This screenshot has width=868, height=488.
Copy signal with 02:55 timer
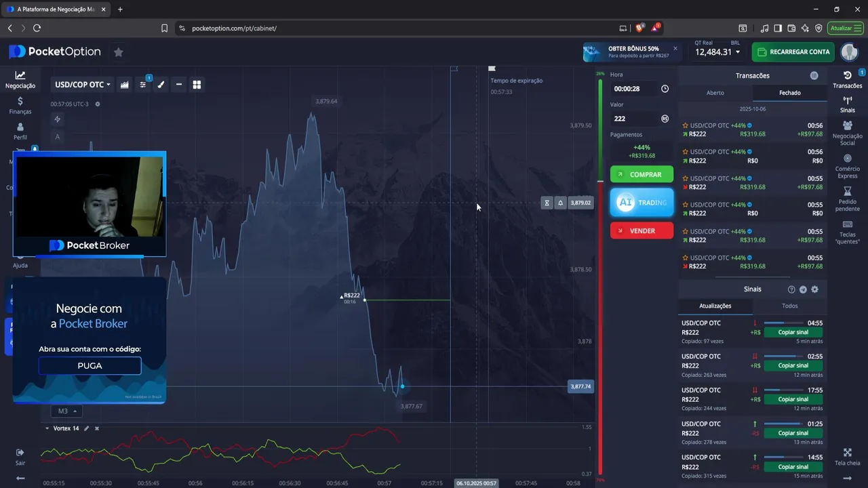pos(793,365)
